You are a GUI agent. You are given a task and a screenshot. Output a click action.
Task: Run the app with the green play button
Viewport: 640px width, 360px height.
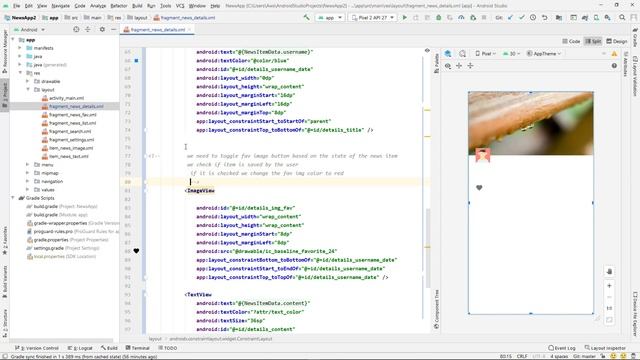[404, 18]
